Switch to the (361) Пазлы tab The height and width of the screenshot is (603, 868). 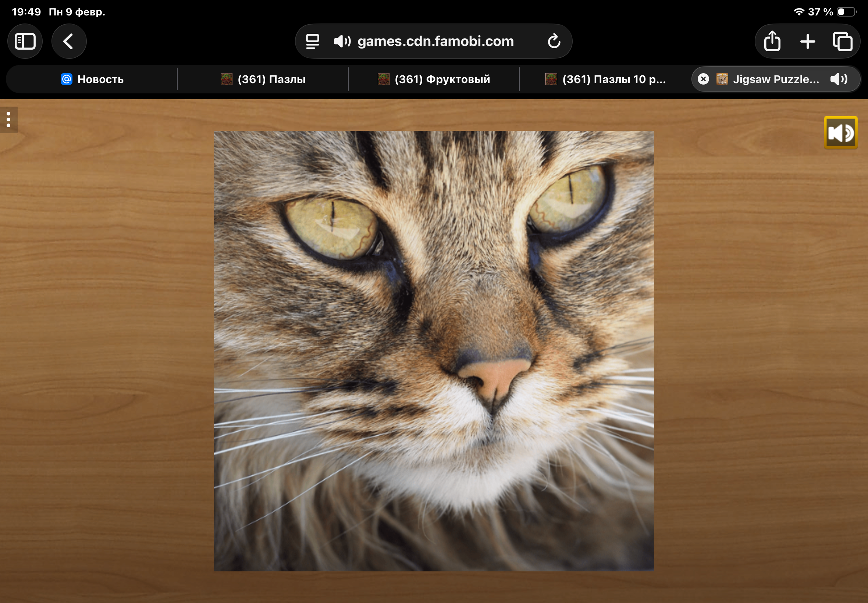click(x=263, y=79)
